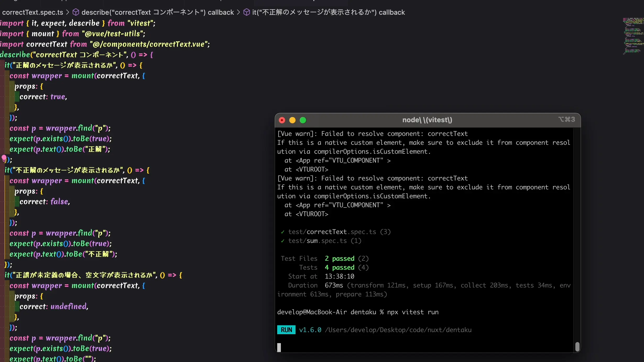Click the duration value 673ms
The width and height of the screenshot is (644, 362).
point(334,285)
